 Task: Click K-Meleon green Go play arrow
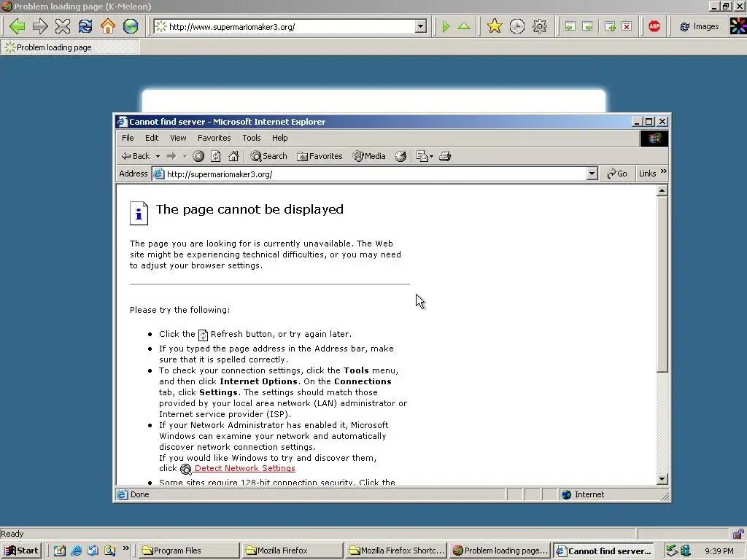coord(446,26)
